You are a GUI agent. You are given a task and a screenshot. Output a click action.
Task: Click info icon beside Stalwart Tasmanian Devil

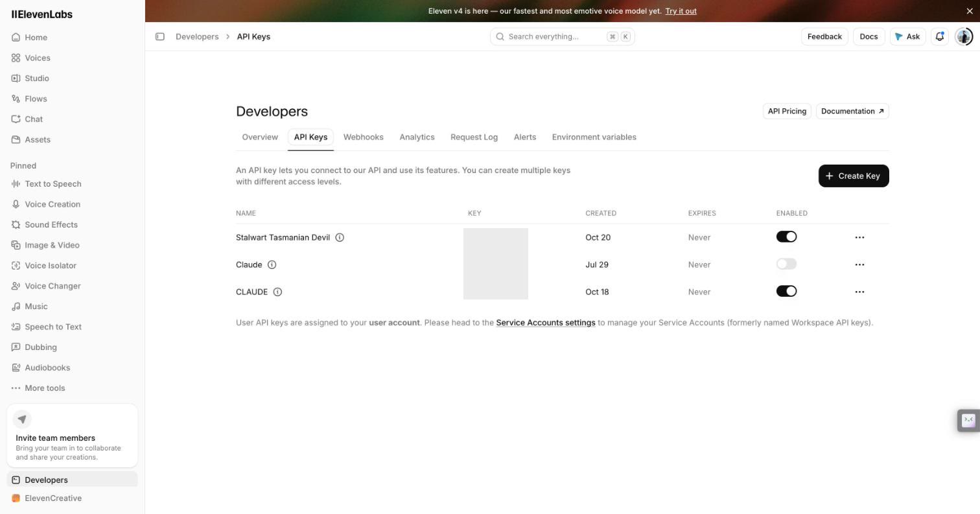tap(340, 237)
